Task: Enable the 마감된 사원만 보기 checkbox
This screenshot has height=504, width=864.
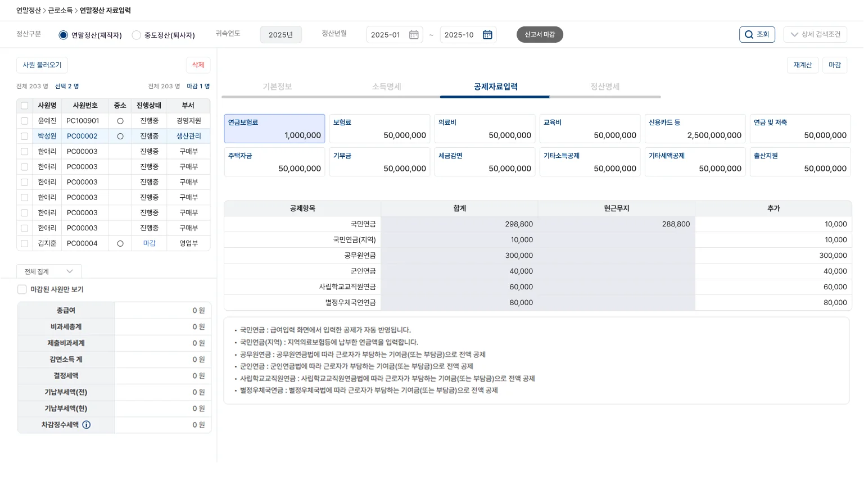Action: [22, 289]
